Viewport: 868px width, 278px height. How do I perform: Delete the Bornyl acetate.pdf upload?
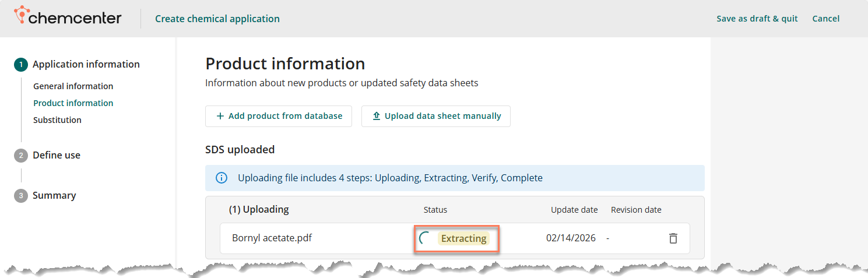(x=673, y=238)
